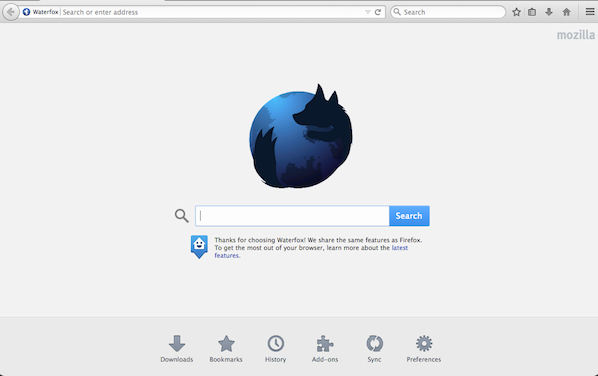Open Add-ons from the bottom launcher

[325, 349]
